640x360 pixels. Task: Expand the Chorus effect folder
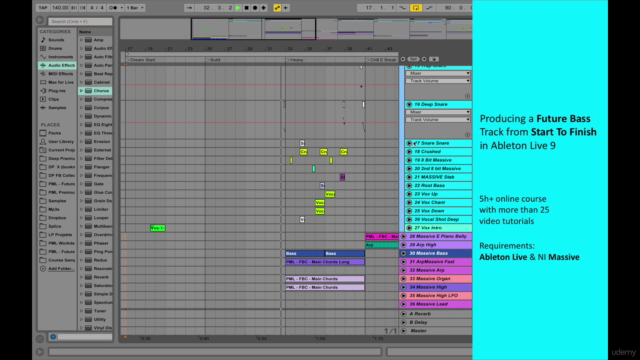(81, 91)
